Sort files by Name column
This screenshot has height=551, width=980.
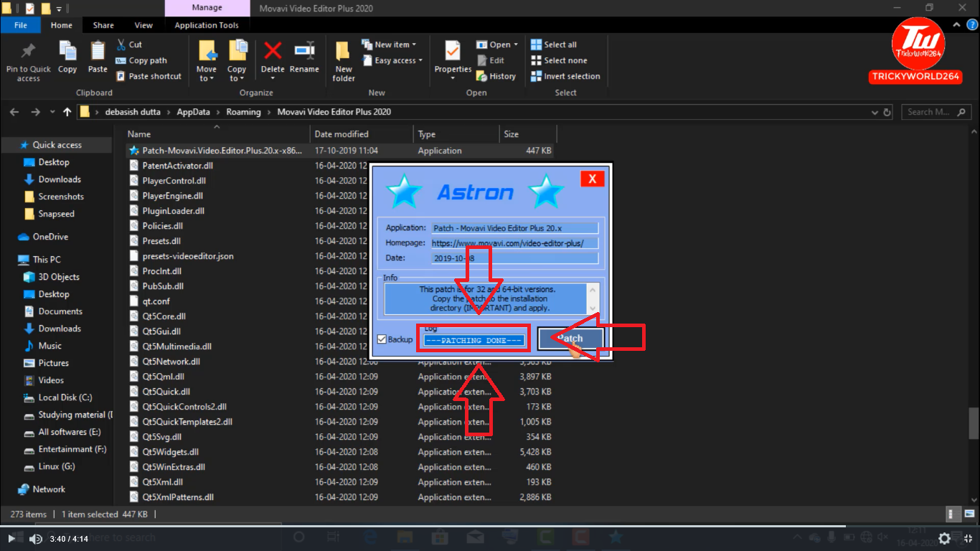(x=217, y=134)
